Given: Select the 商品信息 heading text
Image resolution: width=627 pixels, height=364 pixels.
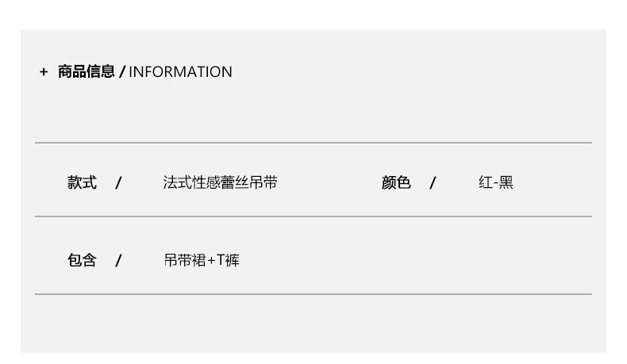Looking at the screenshot, I should click(87, 72).
